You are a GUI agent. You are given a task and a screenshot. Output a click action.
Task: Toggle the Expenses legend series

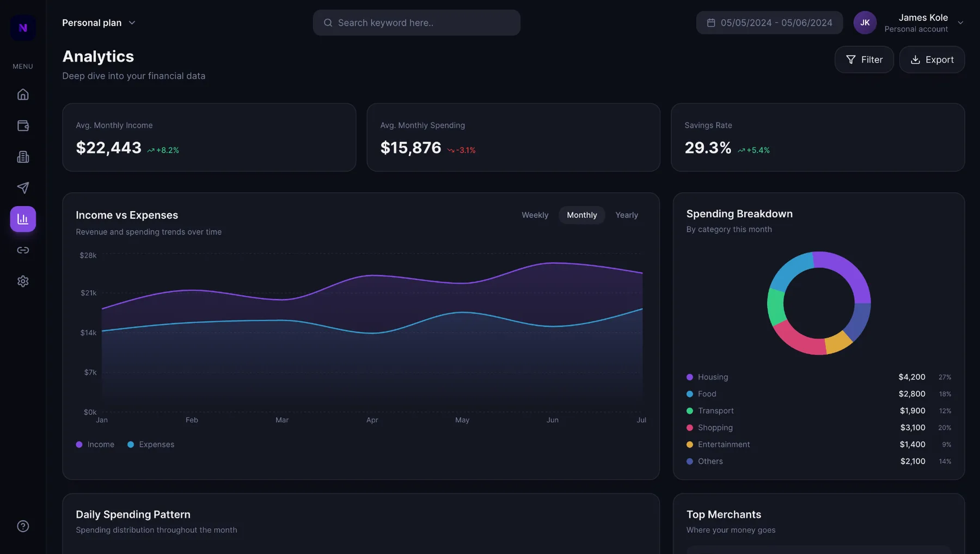click(x=151, y=445)
